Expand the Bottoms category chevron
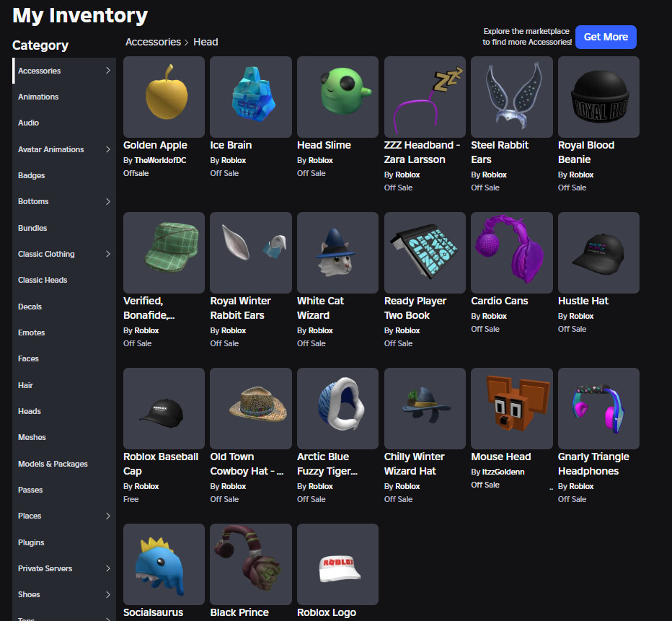The width and height of the screenshot is (672, 621). 108,201
